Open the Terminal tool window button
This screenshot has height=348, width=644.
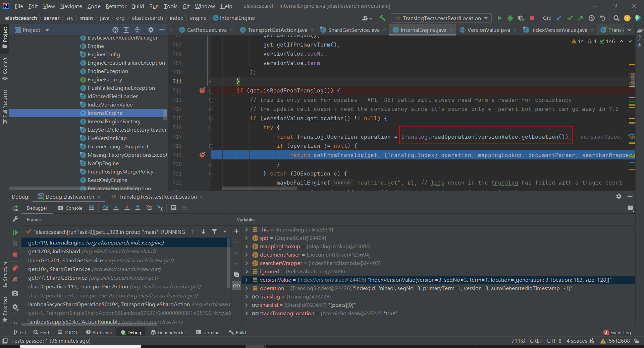pyautogui.click(x=208, y=333)
